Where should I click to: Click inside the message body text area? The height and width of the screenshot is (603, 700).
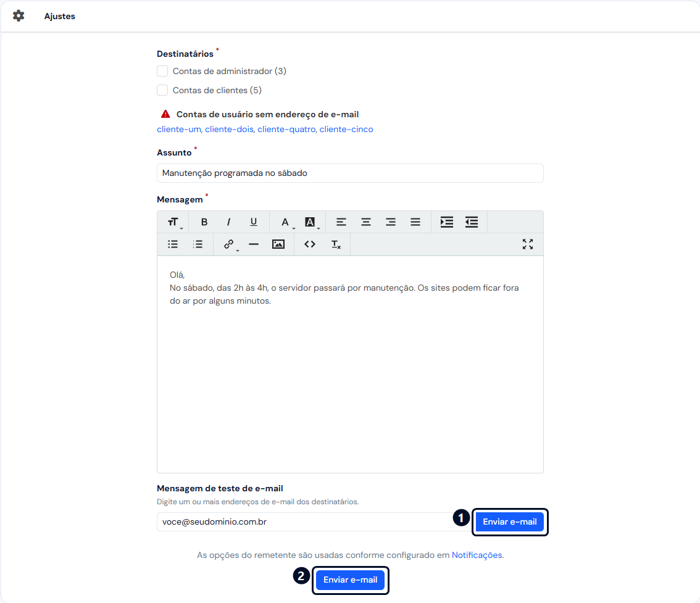pos(350,364)
